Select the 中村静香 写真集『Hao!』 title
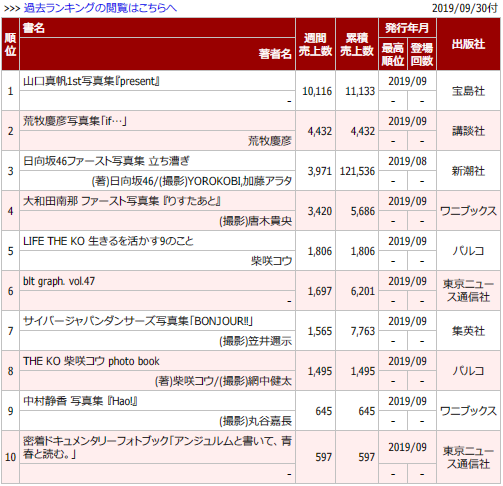 pyautogui.click(x=80, y=401)
